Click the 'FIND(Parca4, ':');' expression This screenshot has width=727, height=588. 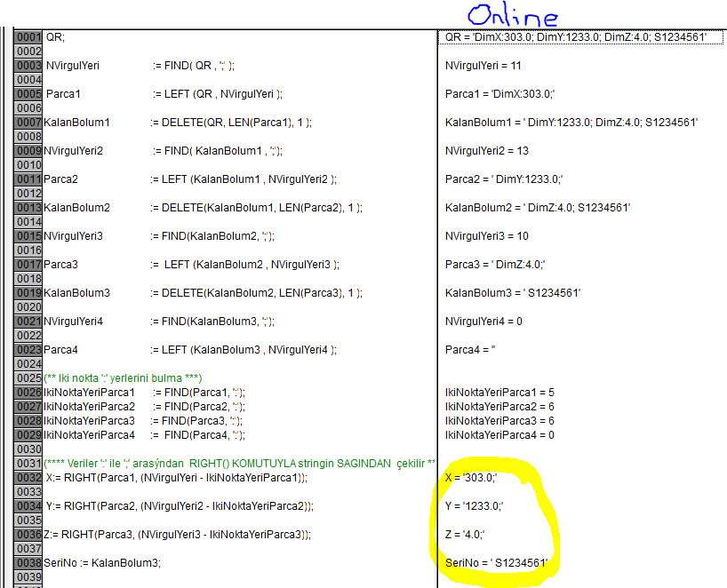click(205, 435)
